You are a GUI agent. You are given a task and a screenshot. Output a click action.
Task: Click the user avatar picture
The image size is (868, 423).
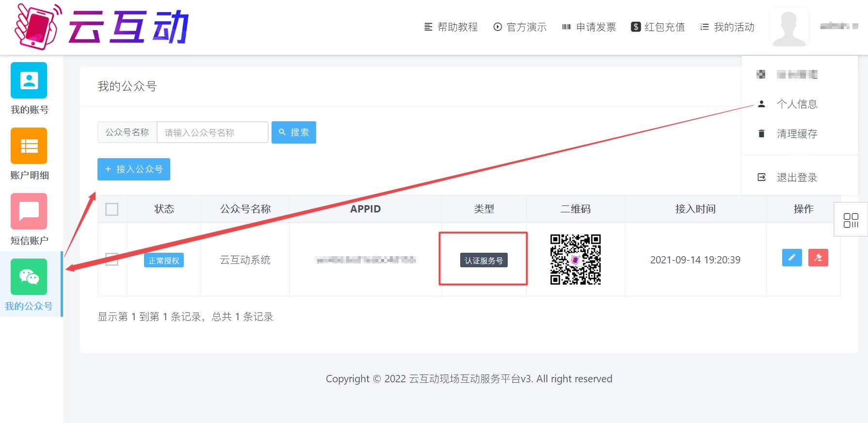click(789, 27)
